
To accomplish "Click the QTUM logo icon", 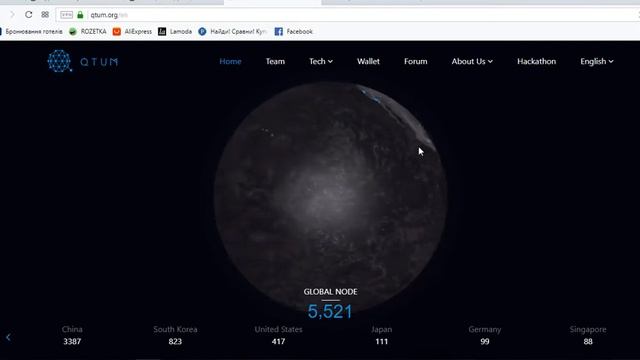I will [59, 61].
